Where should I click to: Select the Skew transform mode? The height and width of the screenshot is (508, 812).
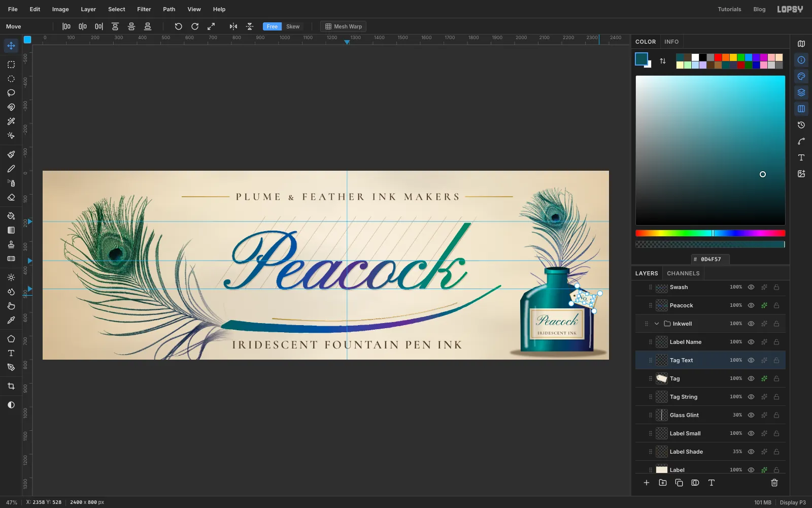(x=293, y=26)
